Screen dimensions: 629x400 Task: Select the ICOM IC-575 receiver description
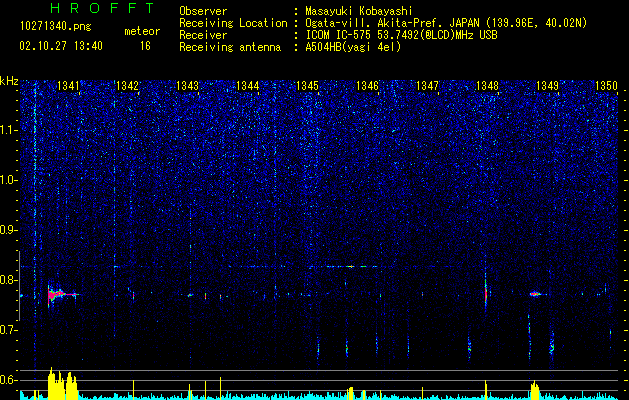(402, 35)
